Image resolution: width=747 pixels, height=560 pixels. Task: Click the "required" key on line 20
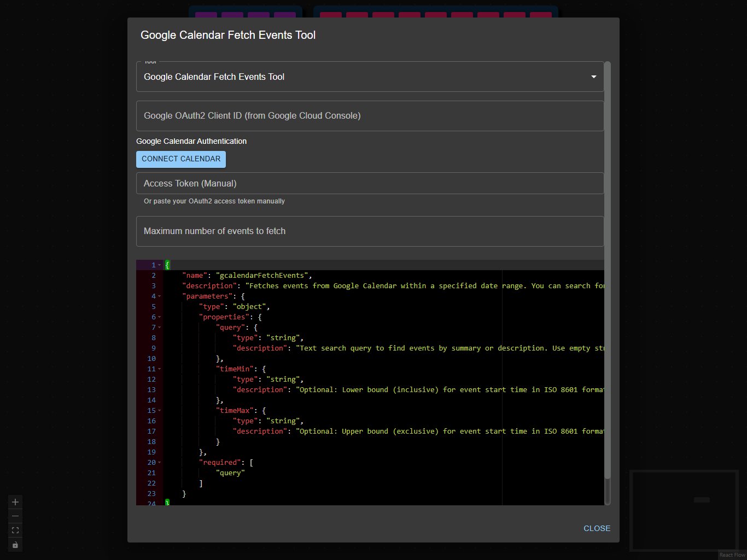(220, 463)
